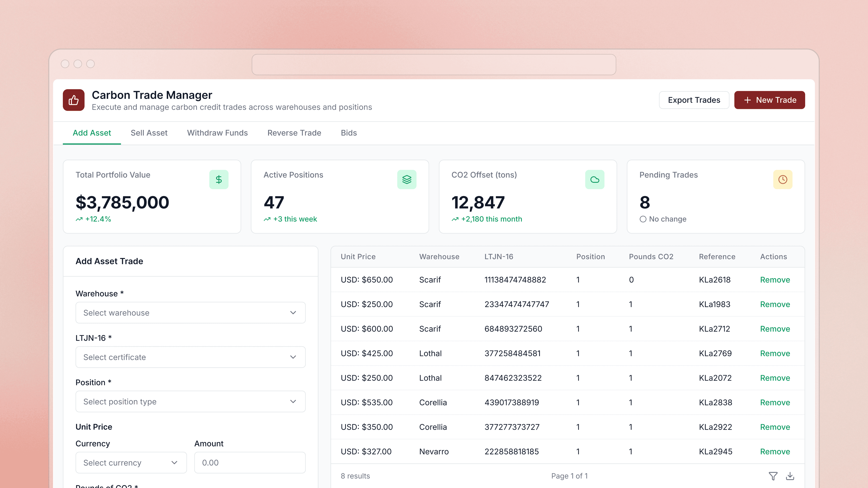This screenshot has height=488, width=868.
Task: Remove the KLa2945 Nevarro trade
Action: 775,452
